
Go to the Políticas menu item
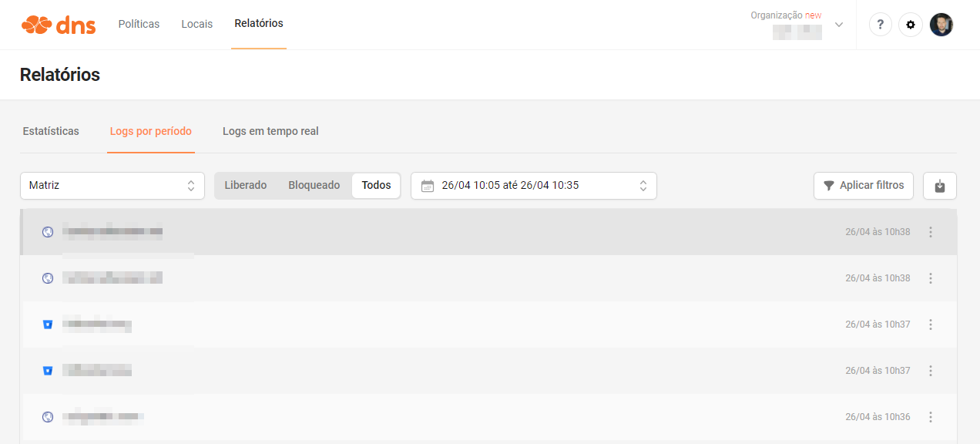[139, 24]
